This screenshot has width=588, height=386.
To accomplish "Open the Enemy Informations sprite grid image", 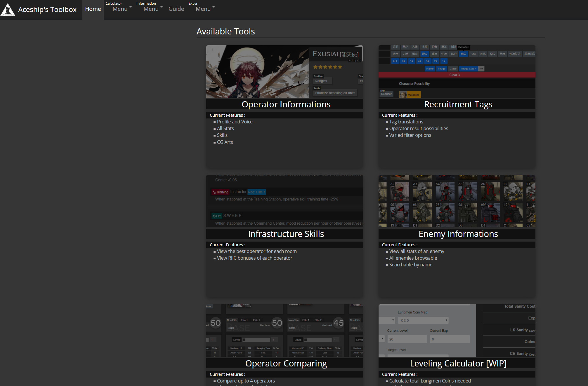I will pos(457,201).
